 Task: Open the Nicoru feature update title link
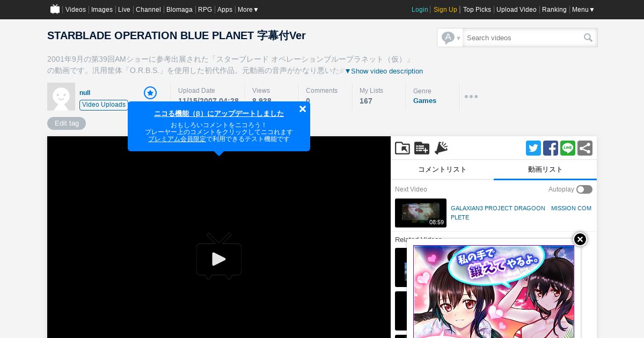pyautogui.click(x=219, y=114)
